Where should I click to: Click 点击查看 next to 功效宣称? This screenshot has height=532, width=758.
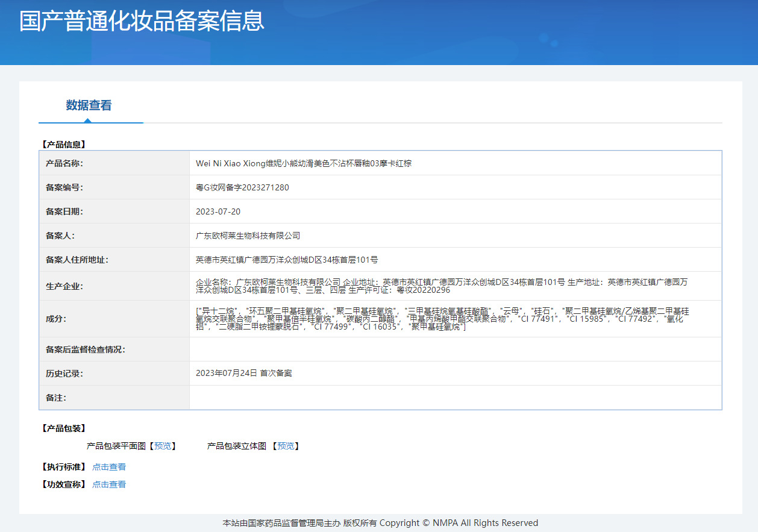(x=108, y=484)
